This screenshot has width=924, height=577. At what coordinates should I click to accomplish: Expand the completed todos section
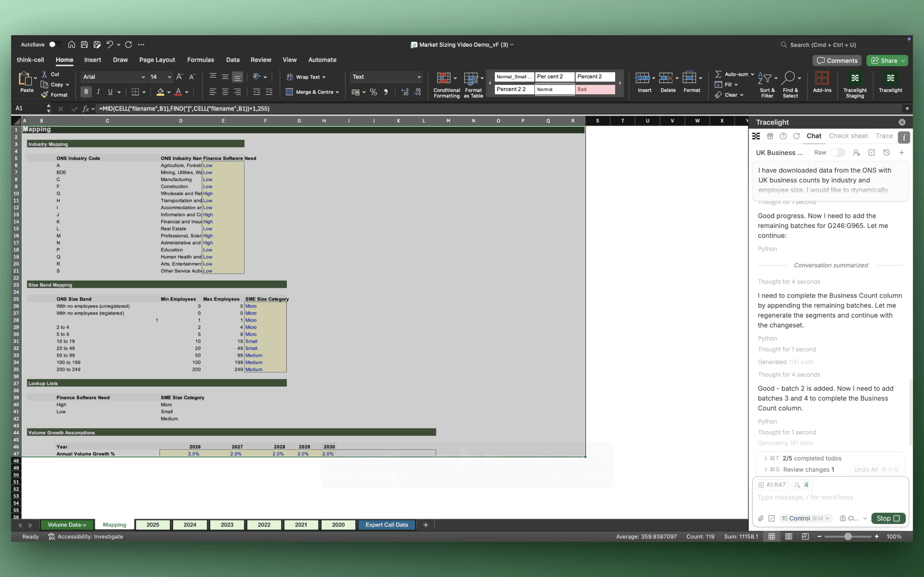click(x=766, y=458)
